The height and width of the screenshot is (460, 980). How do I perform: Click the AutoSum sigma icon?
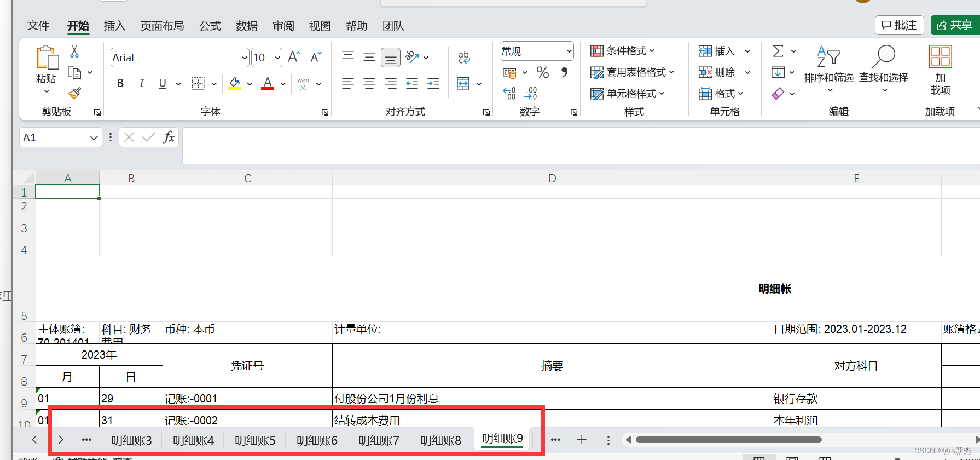tap(778, 51)
